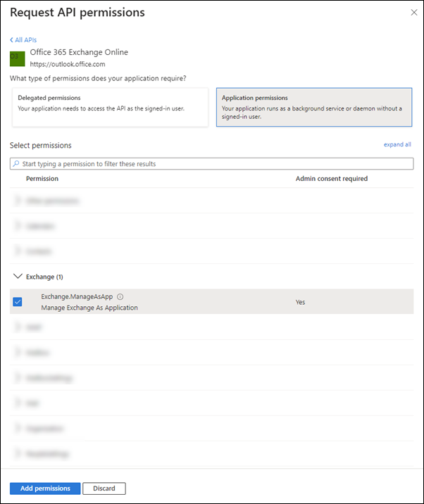The width and height of the screenshot is (424, 504).
Task: Expand the first blurred group under Permission header
Action: (x=17, y=201)
